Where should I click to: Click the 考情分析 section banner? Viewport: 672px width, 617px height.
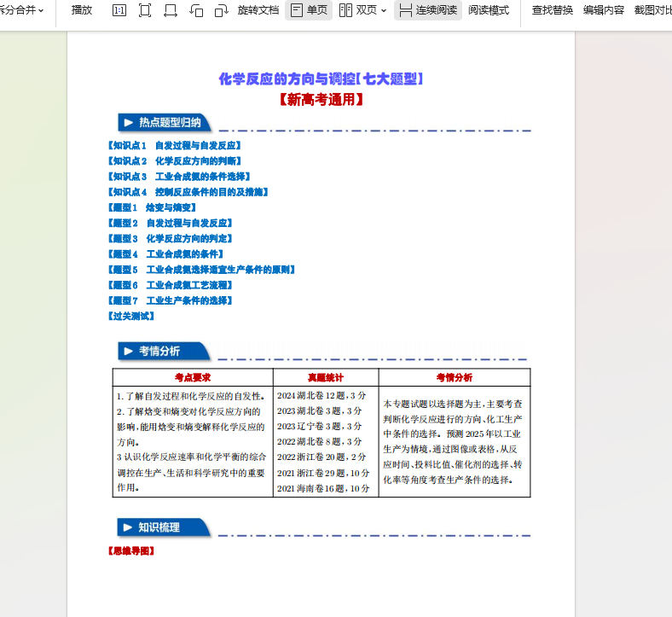pyautogui.click(x=164, y=351)
